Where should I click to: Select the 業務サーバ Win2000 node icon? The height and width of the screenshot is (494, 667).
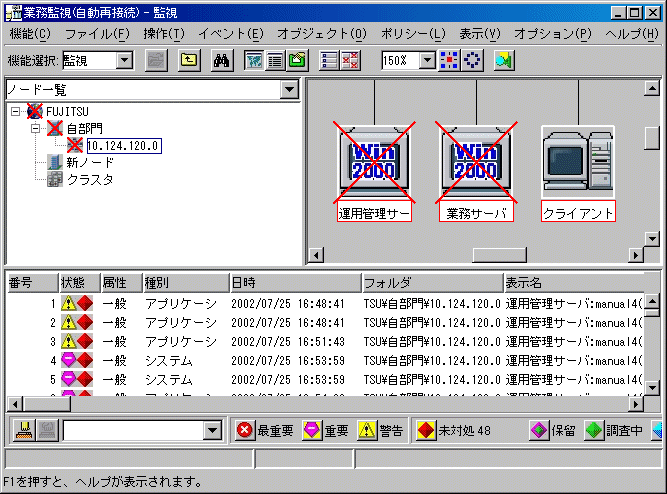(x=476, y=162)
